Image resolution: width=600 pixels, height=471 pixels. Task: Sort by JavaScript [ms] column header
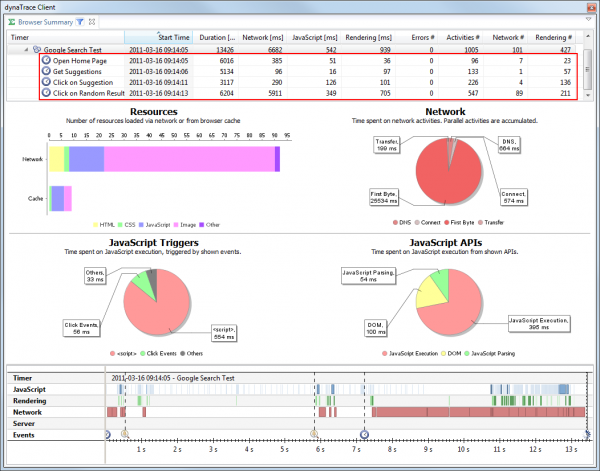(314, 37)
